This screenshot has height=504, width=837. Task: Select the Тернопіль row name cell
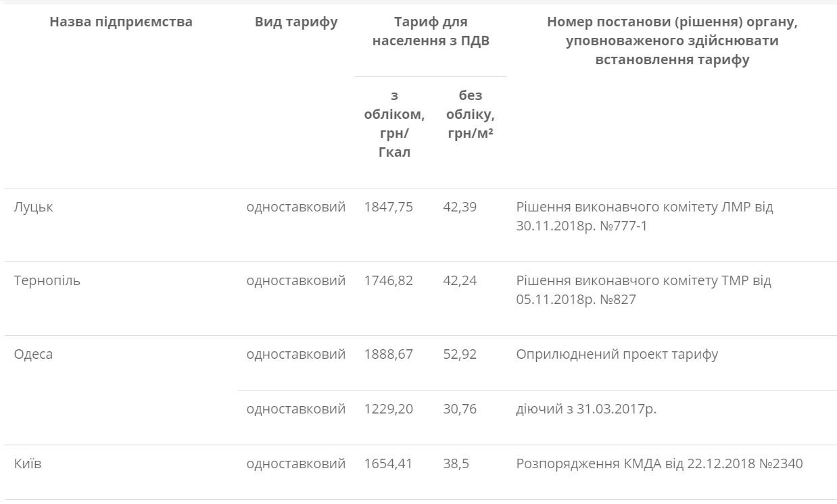coord(47,280)
